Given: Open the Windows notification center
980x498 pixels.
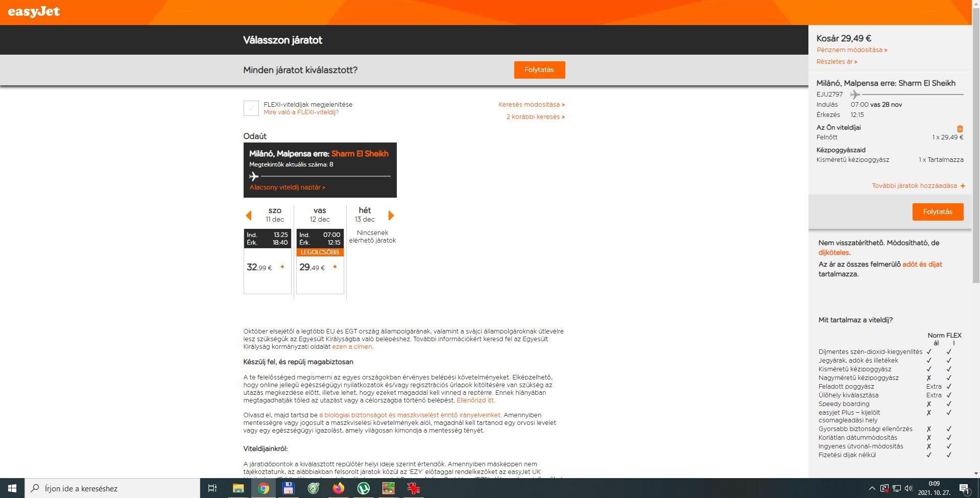Looking at the screenshot, I should click(965, 488).
